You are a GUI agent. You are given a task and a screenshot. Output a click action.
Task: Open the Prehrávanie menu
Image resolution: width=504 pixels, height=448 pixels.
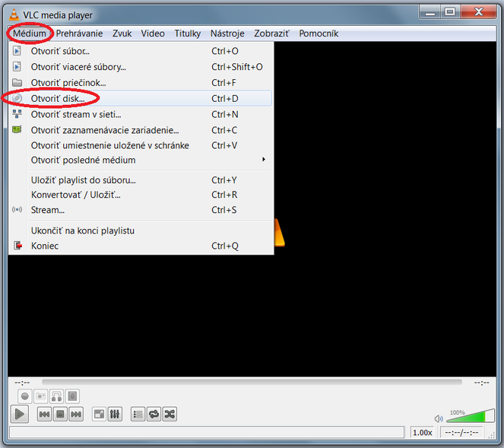coord(79,33)
